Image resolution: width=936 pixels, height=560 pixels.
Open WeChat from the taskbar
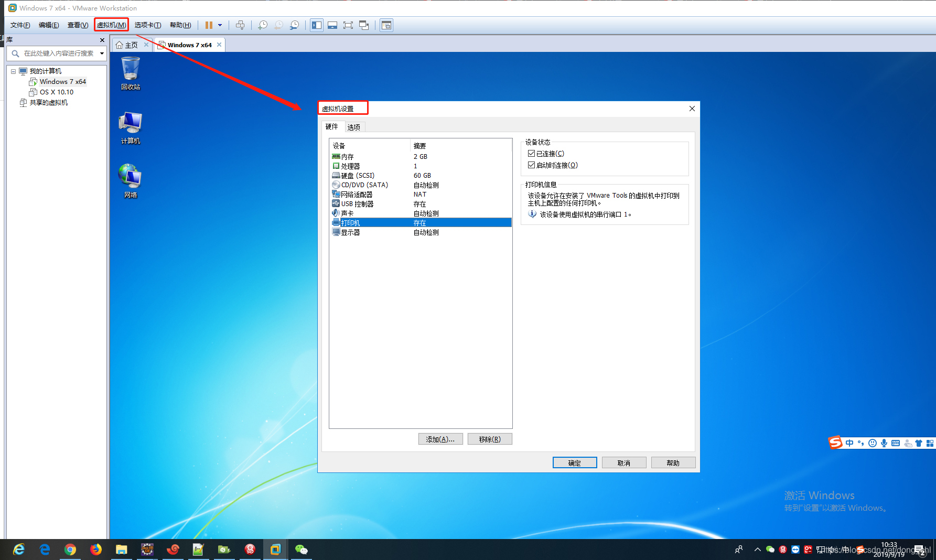(x=302, y=549)
